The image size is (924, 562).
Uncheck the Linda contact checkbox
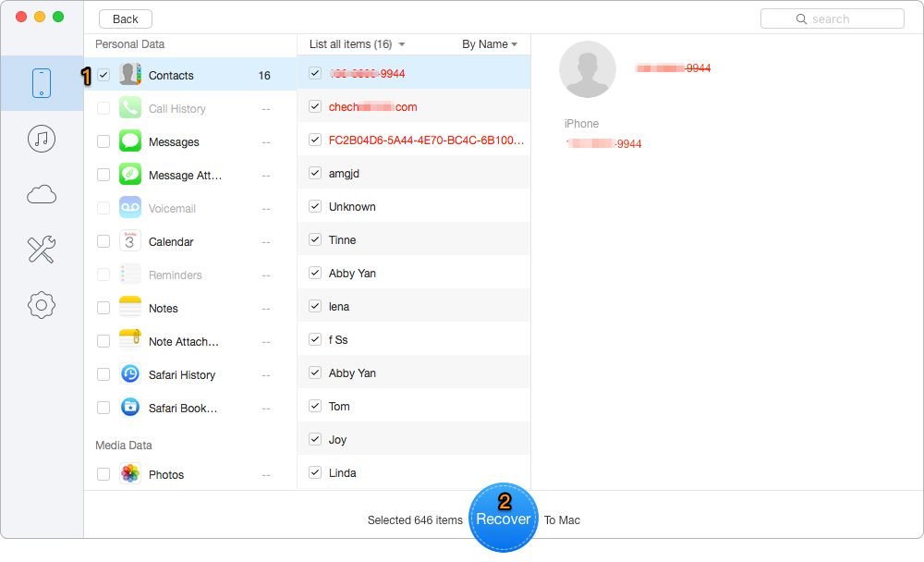[315, 472]
